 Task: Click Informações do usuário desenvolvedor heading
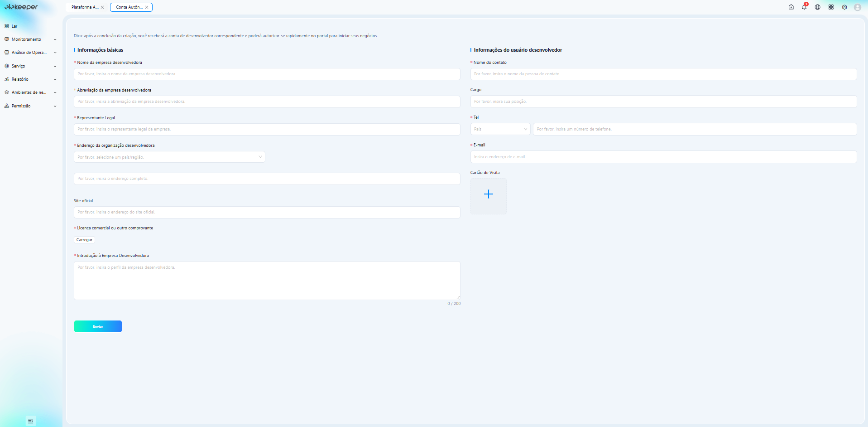(518, 50)
